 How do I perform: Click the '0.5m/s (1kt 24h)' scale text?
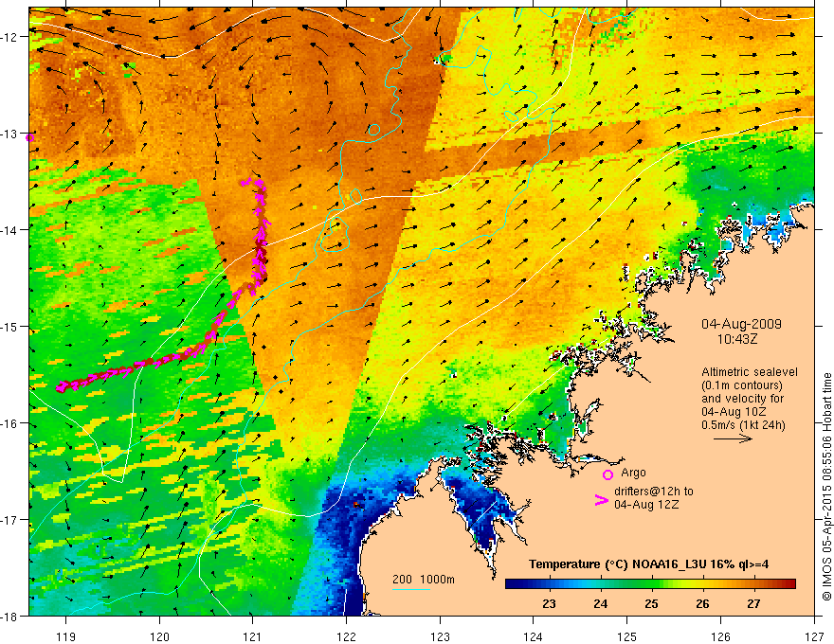[744, 424]
